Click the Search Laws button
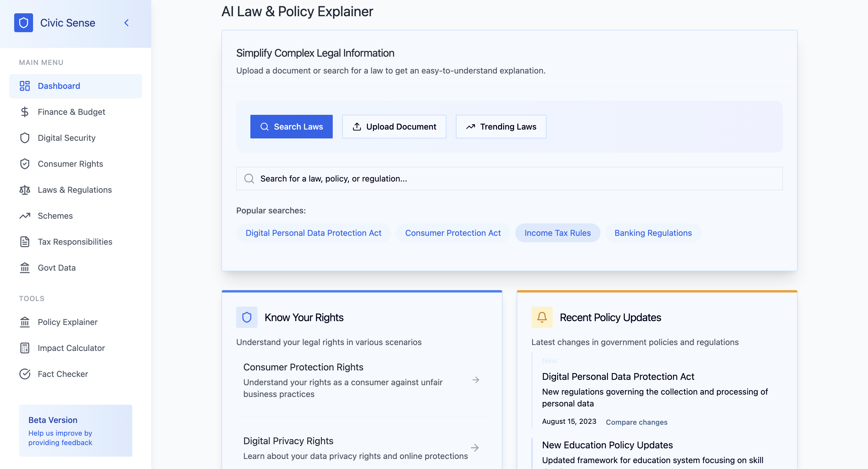 tap(291, 126)
